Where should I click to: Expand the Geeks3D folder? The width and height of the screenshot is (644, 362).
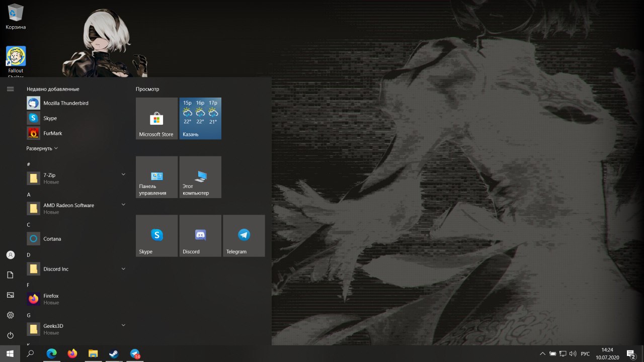75,329
